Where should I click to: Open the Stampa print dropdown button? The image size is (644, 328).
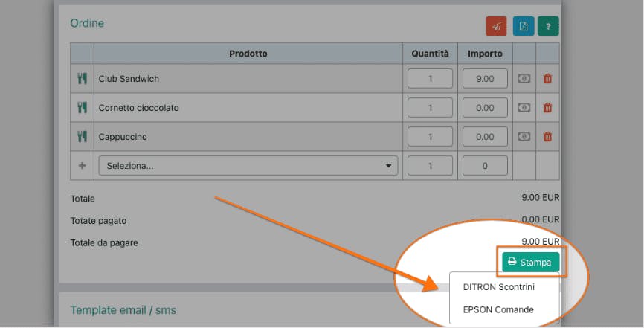pyautogui.click(x=531, y=263)
